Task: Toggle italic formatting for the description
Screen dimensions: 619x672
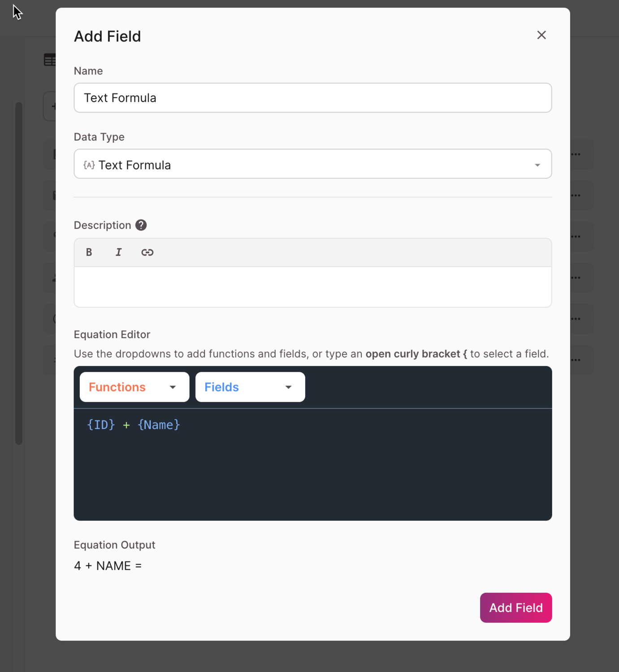Action: point(118,252)
